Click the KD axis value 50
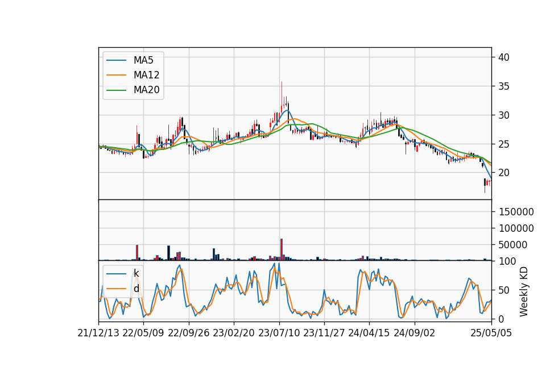This screenshot has height=392, width=546. pyautogui.click(x=503, y=290)
